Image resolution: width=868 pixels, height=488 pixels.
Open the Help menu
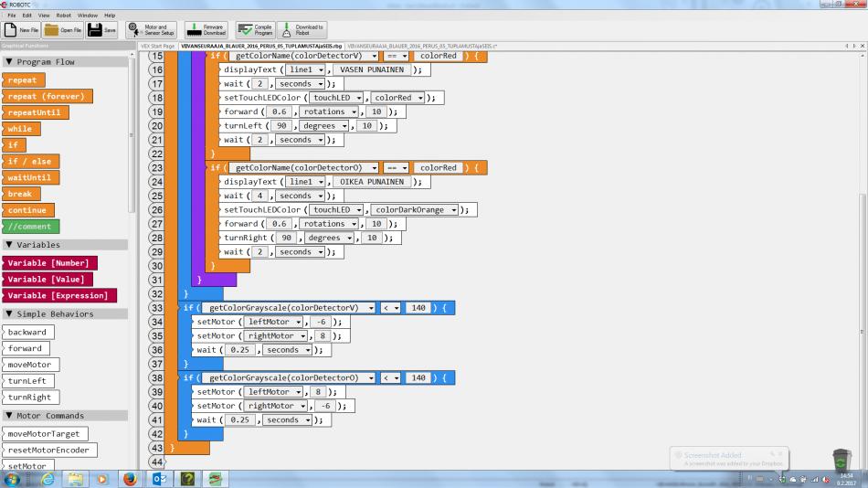(x=110, y=16)
